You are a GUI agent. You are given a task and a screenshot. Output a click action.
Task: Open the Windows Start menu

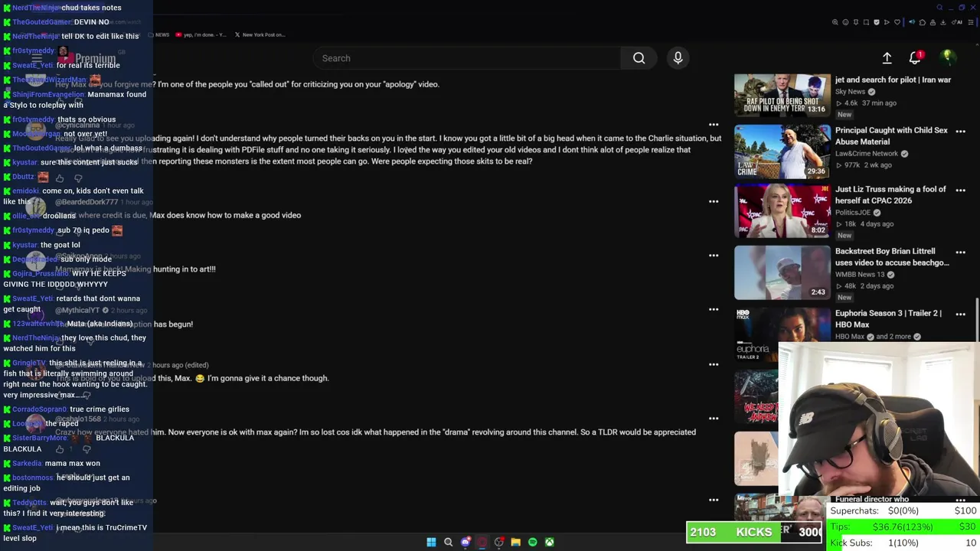click(431, 542)
